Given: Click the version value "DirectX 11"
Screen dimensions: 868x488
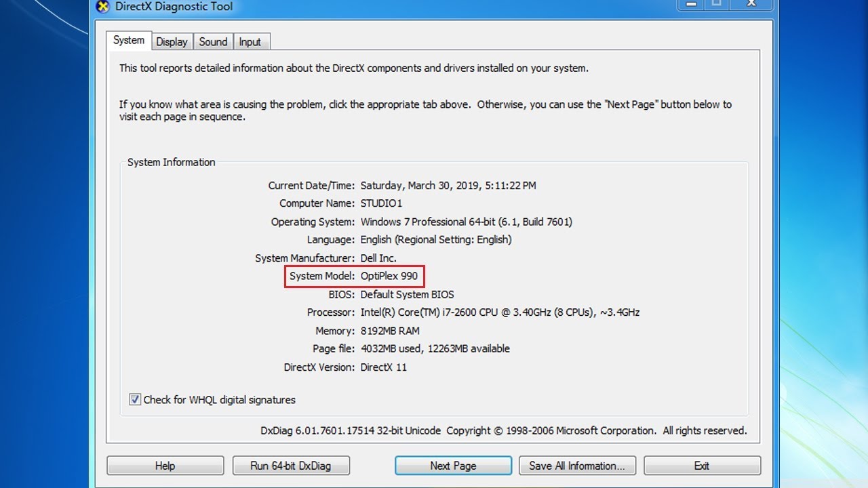Looking at the screenshot, I should tap(384, 367).
